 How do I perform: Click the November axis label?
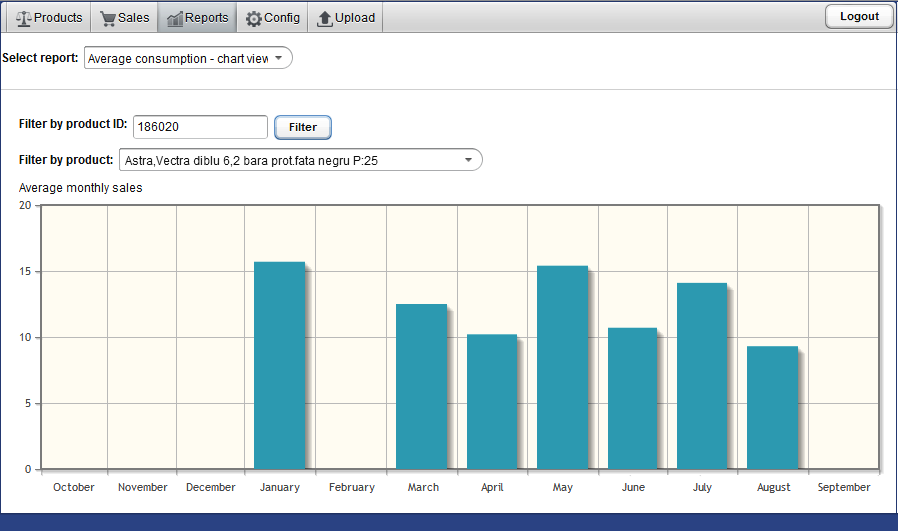click(143, 487)
